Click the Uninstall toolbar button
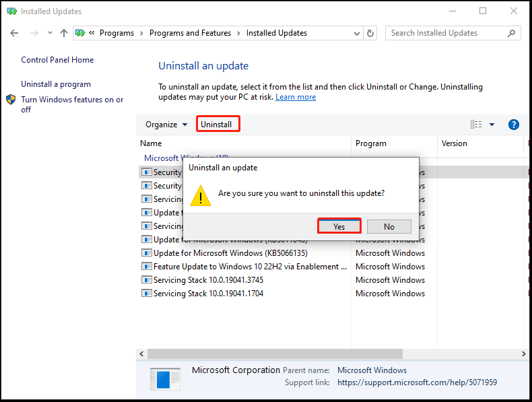 (216, 124)
